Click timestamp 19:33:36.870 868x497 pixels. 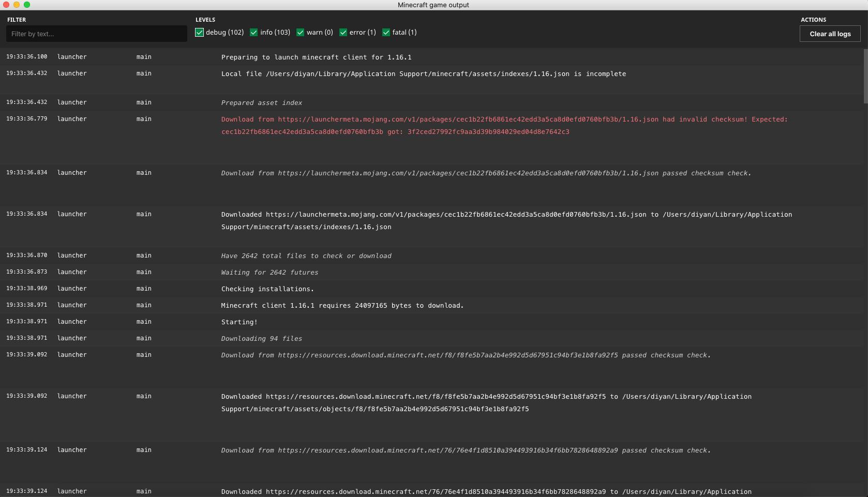pos(26,255)
